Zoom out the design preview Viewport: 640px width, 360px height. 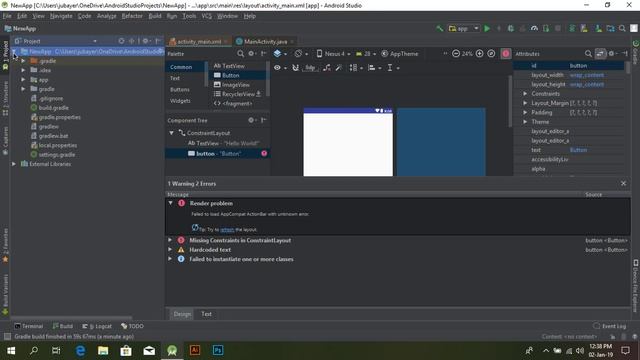(456, 54)
